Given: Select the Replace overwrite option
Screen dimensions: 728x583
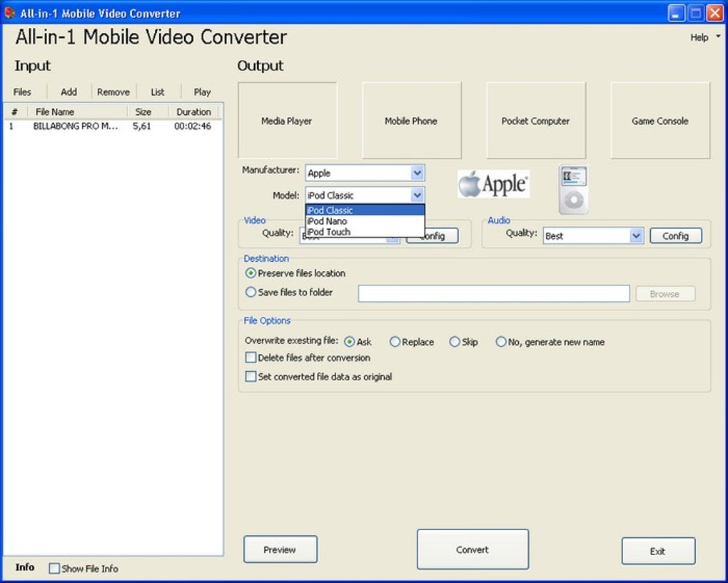Looking at the screenshot, I should pyautogui.click(x=395, y=342).
